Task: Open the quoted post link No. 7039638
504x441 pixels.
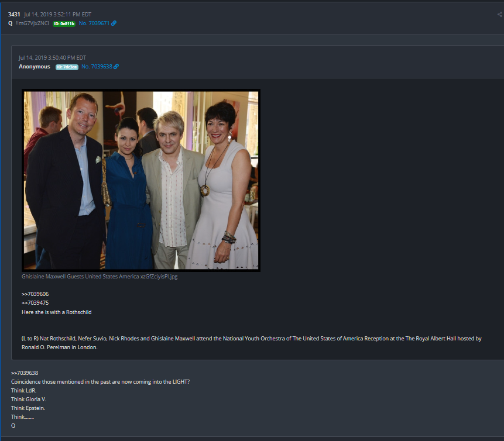Action: 97,67
